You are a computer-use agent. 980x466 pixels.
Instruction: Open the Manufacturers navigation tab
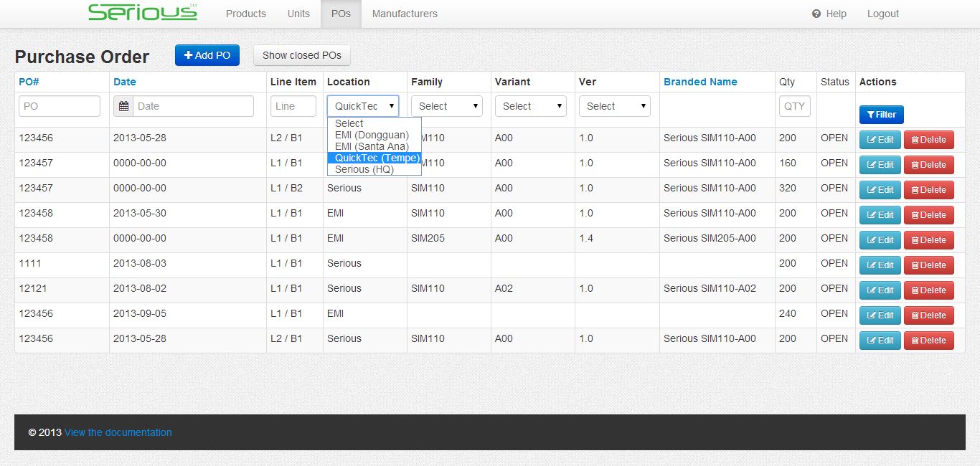(x=405, y=14)
